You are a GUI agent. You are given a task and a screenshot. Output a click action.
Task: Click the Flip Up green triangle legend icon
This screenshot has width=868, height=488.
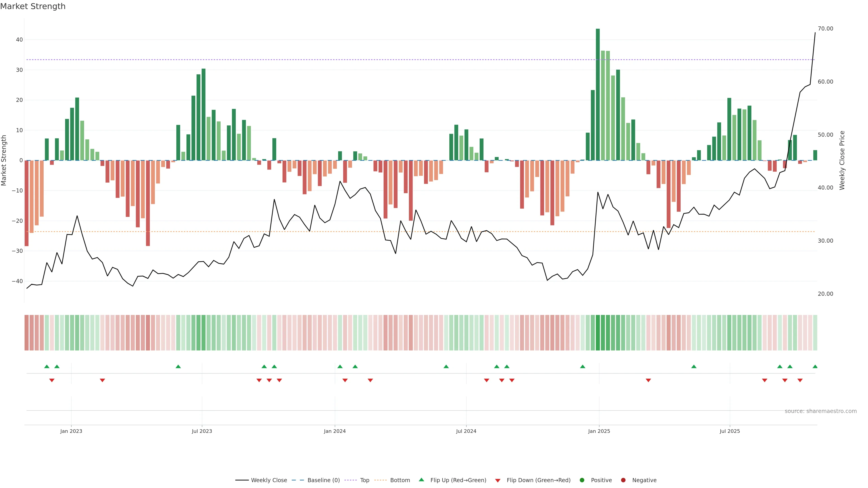[x=421, y=480]
